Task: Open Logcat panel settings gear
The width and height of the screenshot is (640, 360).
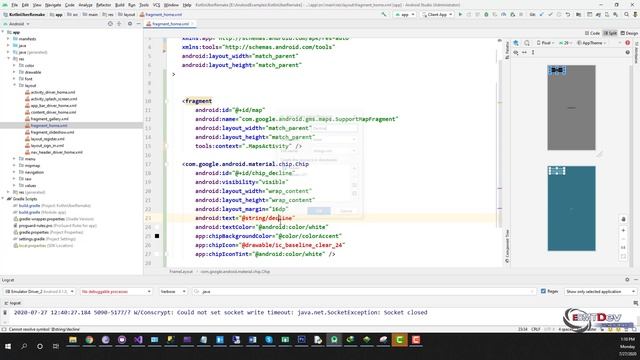Action: [627, 280]
